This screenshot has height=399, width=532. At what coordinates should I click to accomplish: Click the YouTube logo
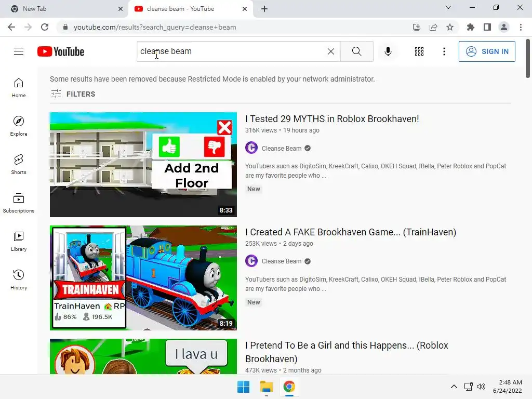point(61,51)
